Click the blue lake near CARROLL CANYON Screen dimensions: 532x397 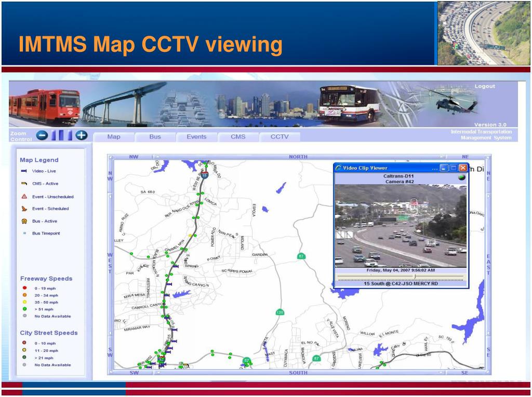pos(181,294)
